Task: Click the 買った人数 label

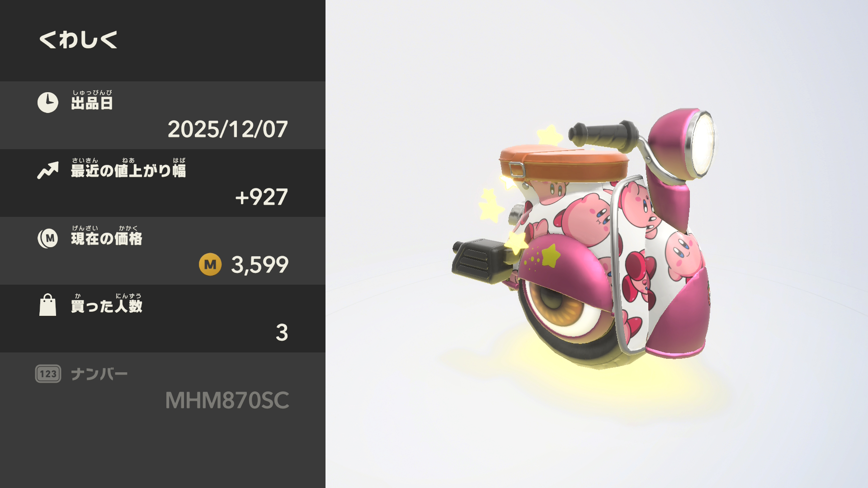Action: click(x=107, y=303)
